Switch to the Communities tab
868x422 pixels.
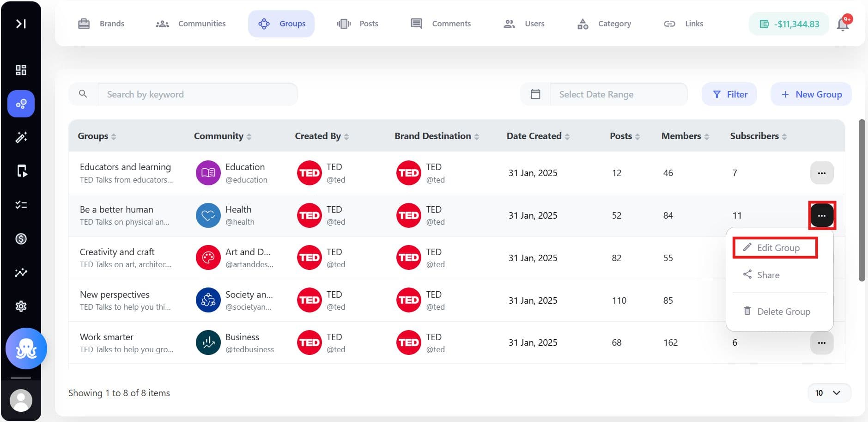pyautogui.click(x=190, y=24)
